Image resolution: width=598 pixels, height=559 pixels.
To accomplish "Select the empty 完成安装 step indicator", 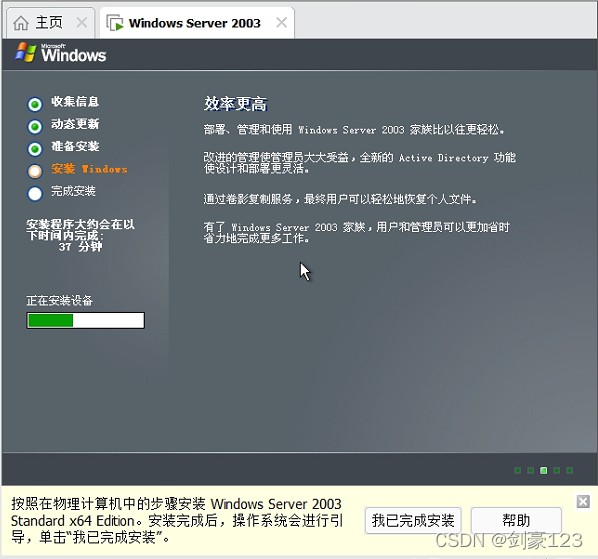I will pyautogui.click(x=35, y=194).
